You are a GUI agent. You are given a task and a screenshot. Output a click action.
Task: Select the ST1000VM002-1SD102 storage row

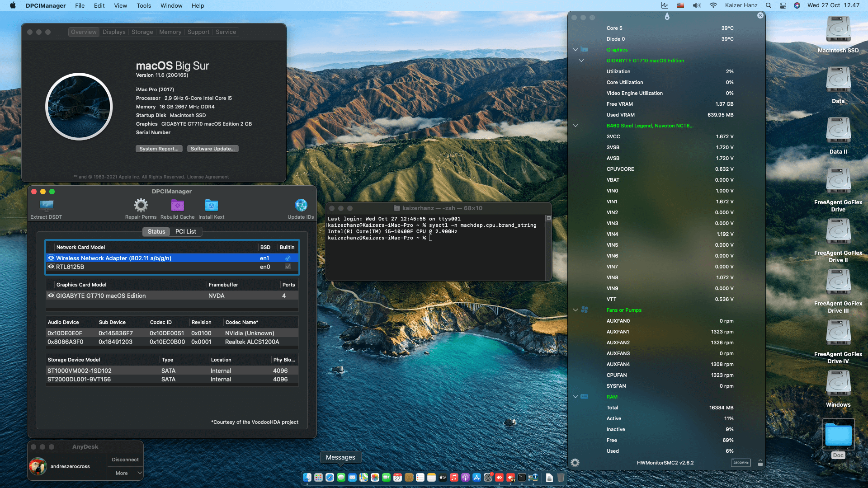click(x=172, y=371)
